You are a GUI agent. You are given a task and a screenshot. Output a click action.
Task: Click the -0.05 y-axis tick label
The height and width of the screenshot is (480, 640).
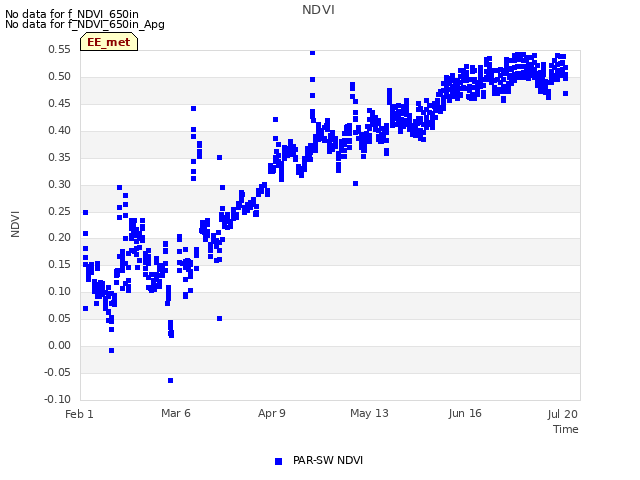click(x=58, y=372)
